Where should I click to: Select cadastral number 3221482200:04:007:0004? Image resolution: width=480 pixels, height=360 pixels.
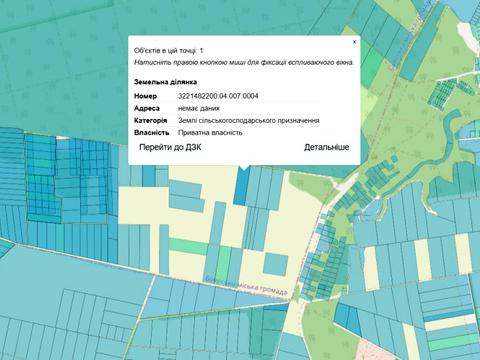[x=218, y=96]
